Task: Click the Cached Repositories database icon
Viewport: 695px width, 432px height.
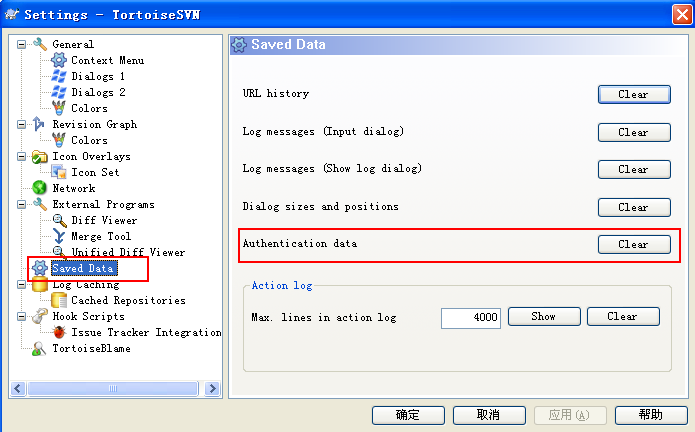Action: (59, 300)
